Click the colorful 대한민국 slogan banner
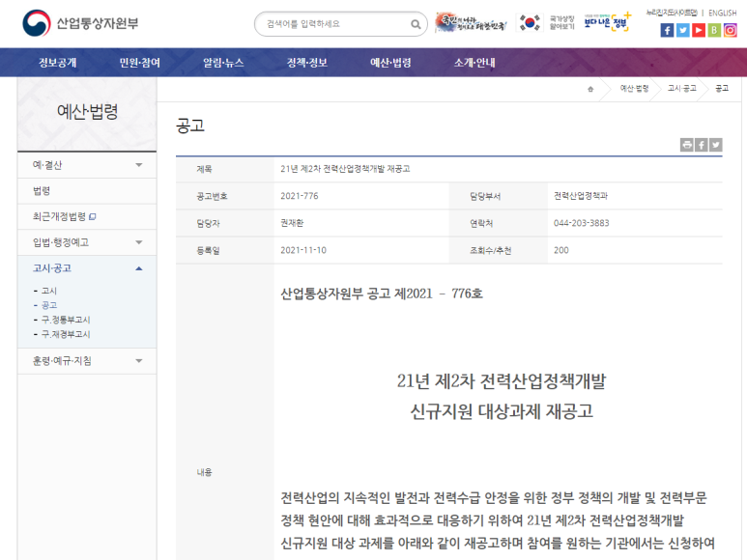Viewport: 747px width, 560px height. (x=471, y=22)
